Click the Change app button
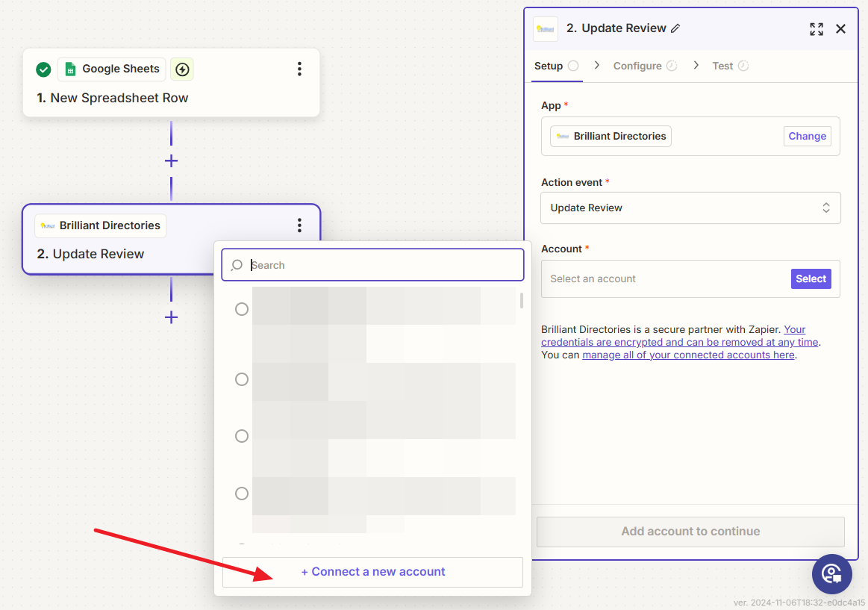The width and height of the screenshot is (868, 610). tap(807, 136)
